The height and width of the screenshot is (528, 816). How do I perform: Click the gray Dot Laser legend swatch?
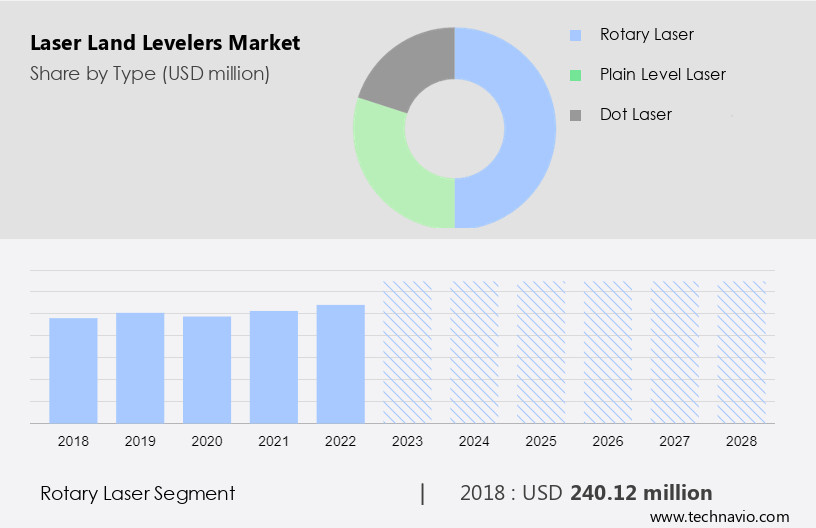click(x=575, y=115)
